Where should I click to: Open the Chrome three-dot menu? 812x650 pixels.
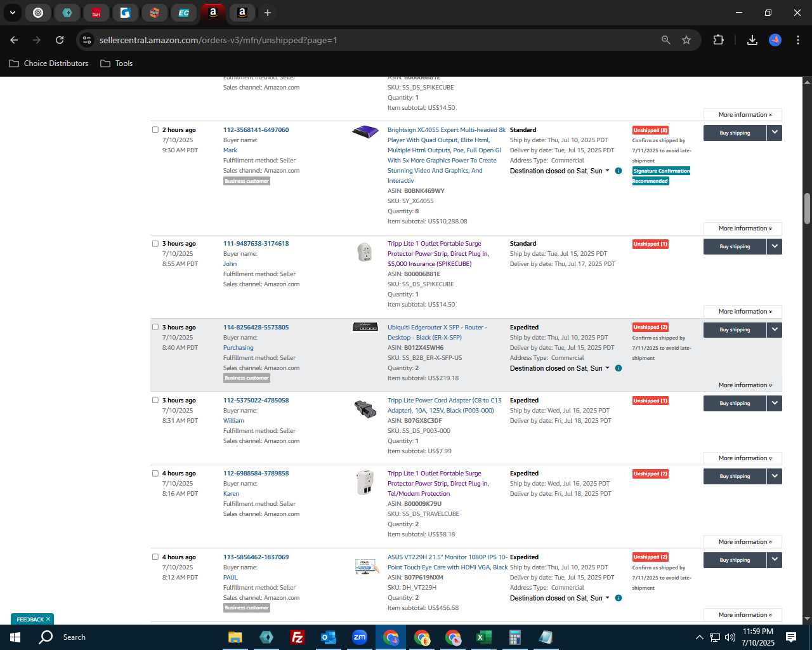pos(798,40)
